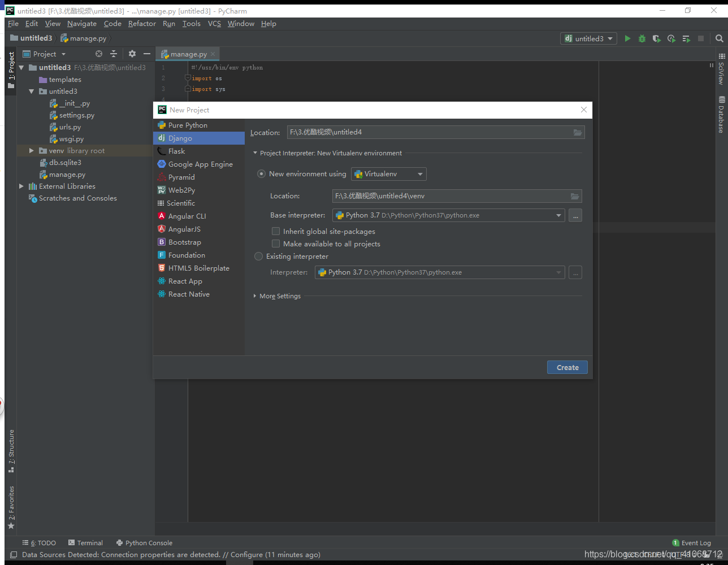Select Google App Engine project type
The width and height of the screenshot is (728, 565).
coord(199,164)
